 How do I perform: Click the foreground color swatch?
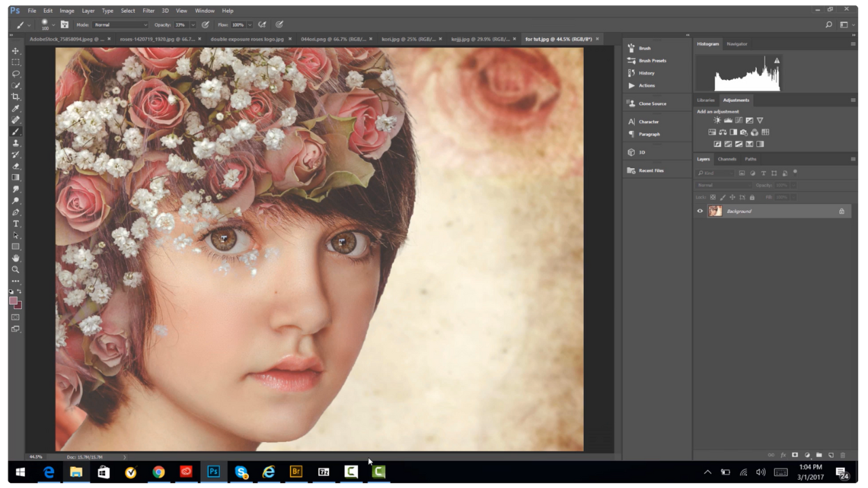pos(14,301)
